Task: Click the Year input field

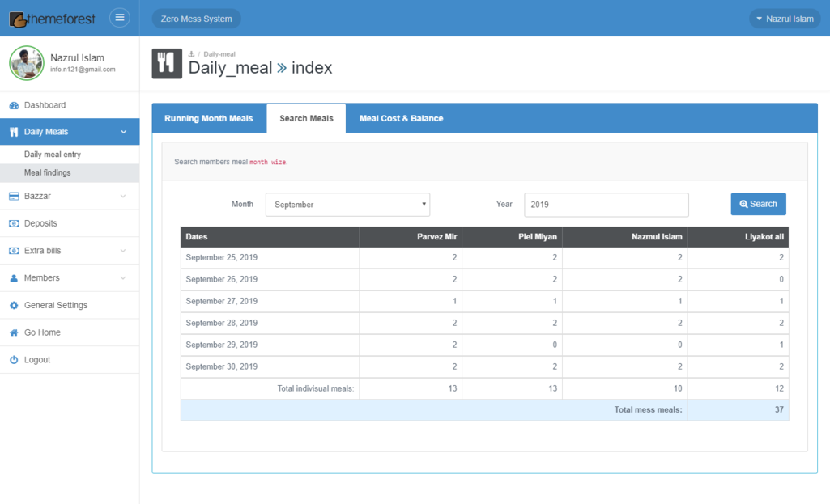Action: tap(606, 205)
